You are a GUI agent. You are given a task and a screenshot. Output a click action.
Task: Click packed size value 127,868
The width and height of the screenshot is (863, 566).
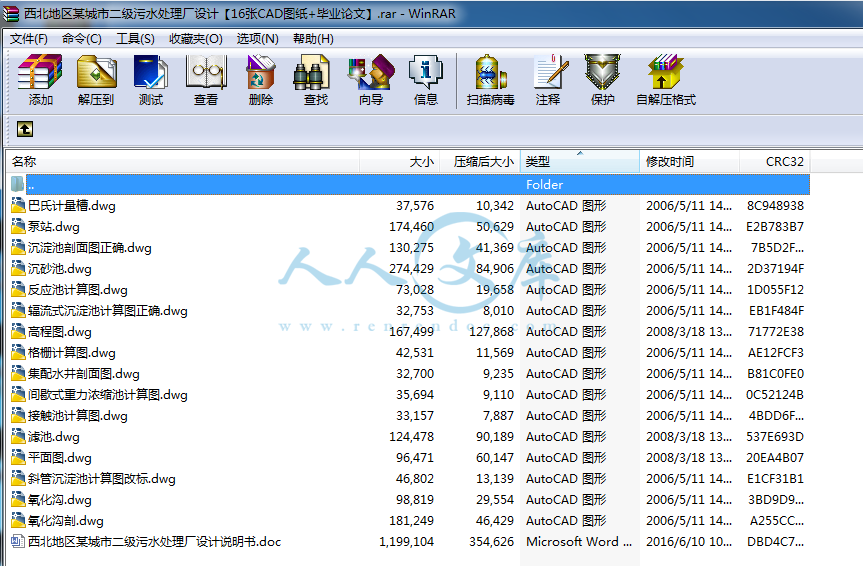click(491, 331)
